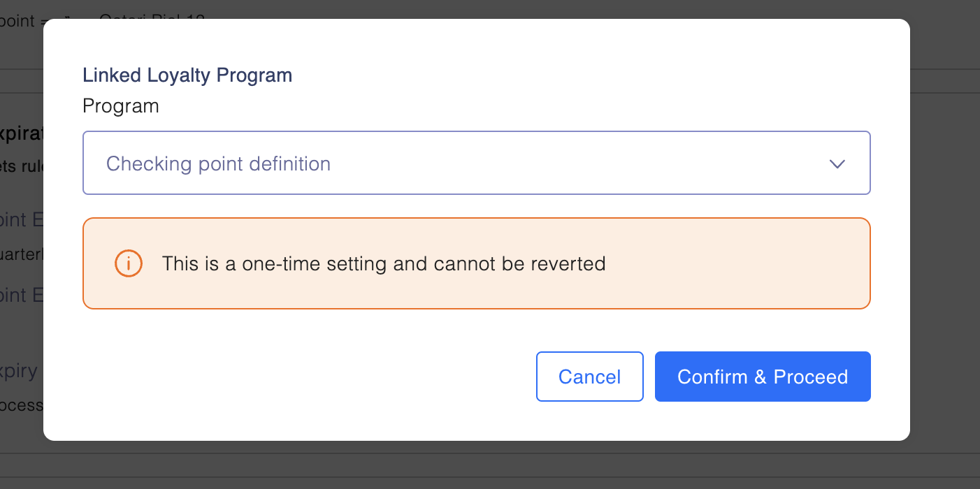Click the Confirm & Proceed button
Screen dimensions: 980x489
click(763, 377)
